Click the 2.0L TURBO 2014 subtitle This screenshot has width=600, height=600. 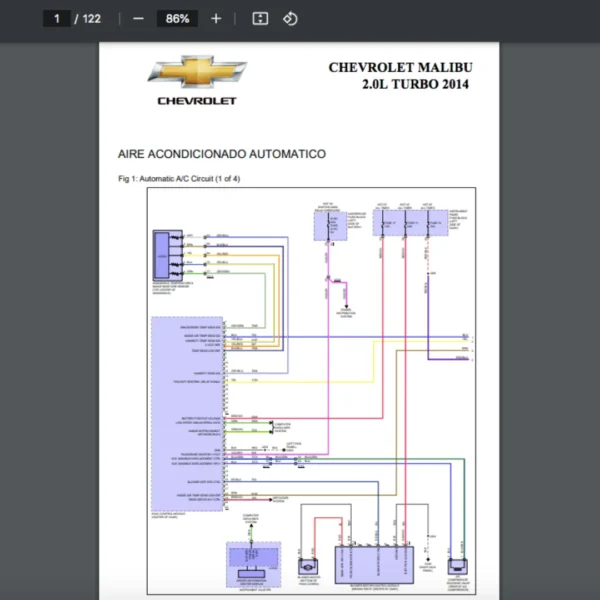415,85
